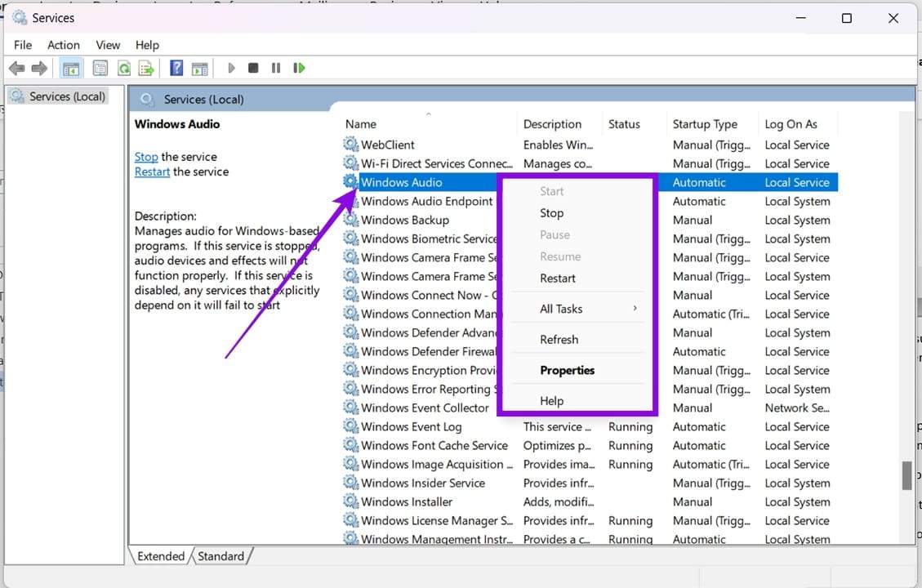Click the gear icon beside WebClient
This screenshot has width=922, height=588.
tap(351, 144)
